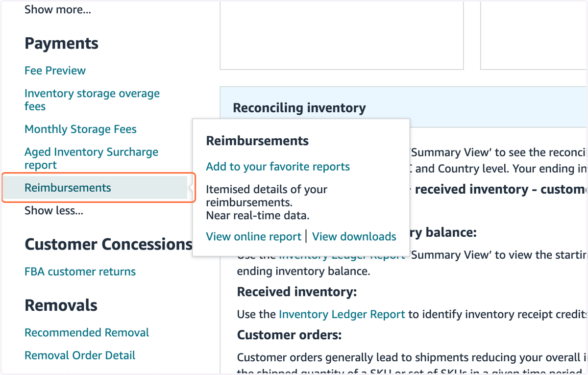Click the Reimbursements popup title
The width and height of the screenshot is (588, 375).
pos(257,141)
